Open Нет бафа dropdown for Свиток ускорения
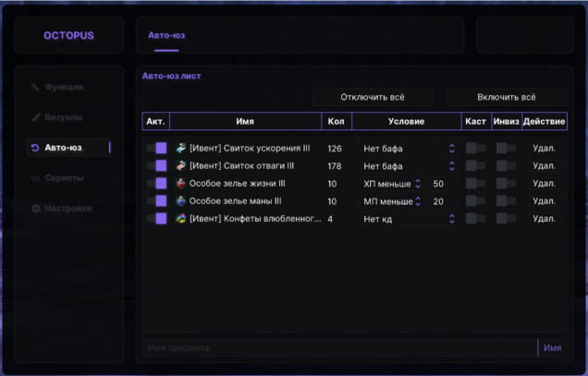The width and height of the screenshot is (588, 376). [408, 149]
